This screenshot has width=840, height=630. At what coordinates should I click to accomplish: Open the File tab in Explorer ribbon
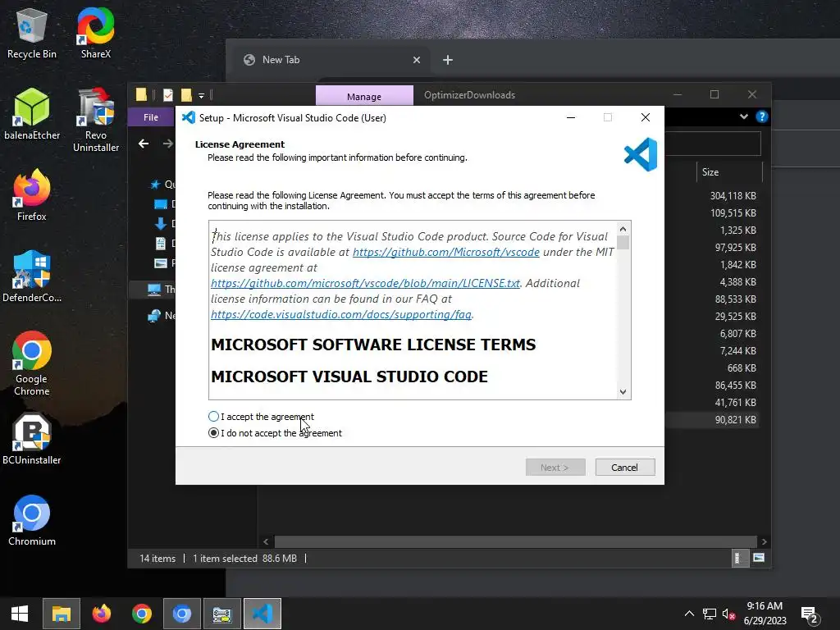pos(151,117)
